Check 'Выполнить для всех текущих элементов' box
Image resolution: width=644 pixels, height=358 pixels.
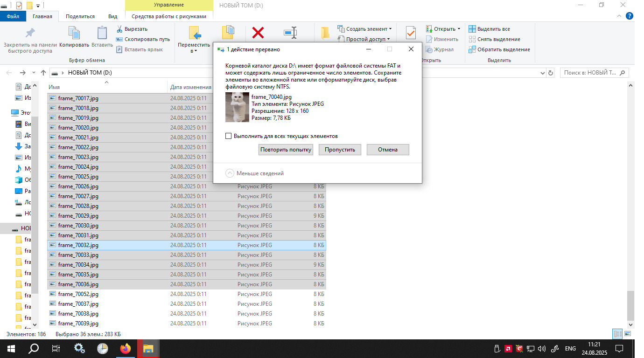(x=229, y=136)
